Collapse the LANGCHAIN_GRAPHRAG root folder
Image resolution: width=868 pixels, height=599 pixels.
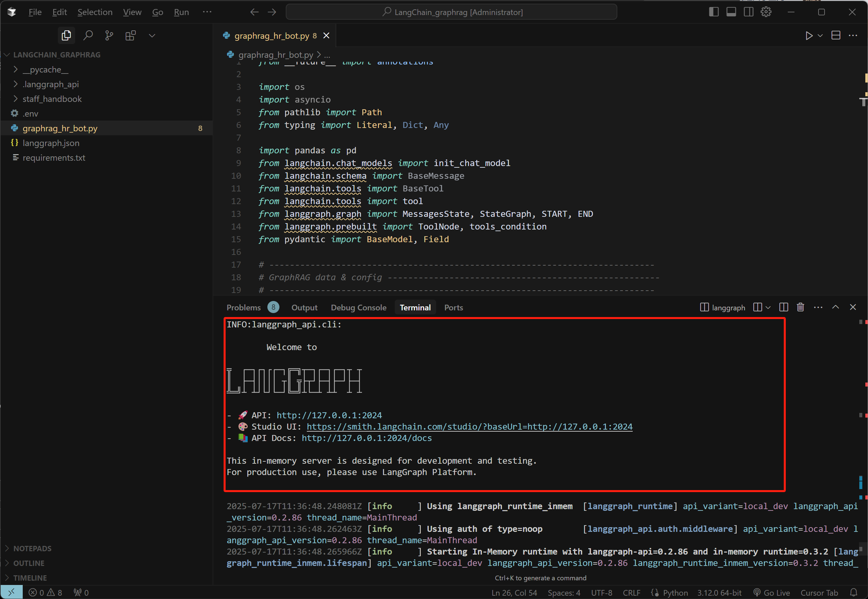click(x=106, y=55)
